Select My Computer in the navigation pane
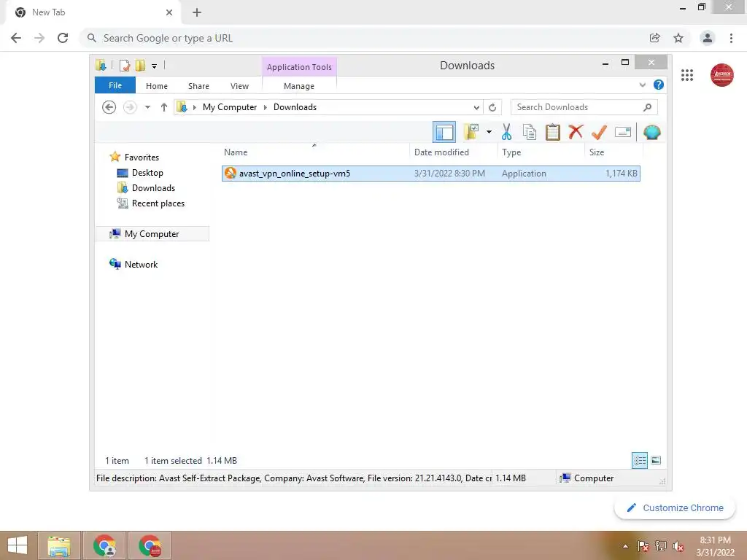This screenshot has height=560, width=747. (x=152, y=234)
